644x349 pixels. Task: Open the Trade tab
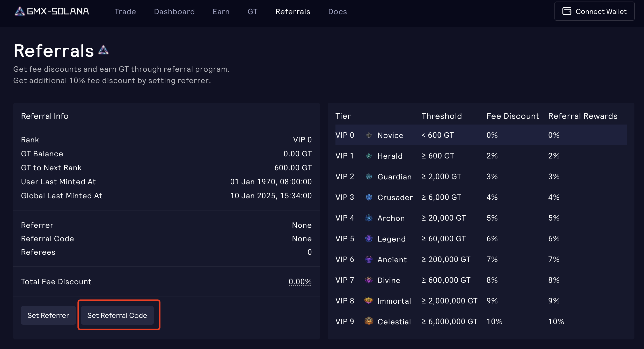(x=125, y=12)
